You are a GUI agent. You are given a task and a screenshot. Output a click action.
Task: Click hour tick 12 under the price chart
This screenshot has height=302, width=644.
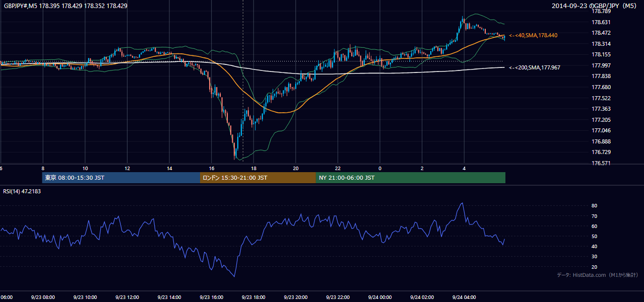[x=127, y=168]
